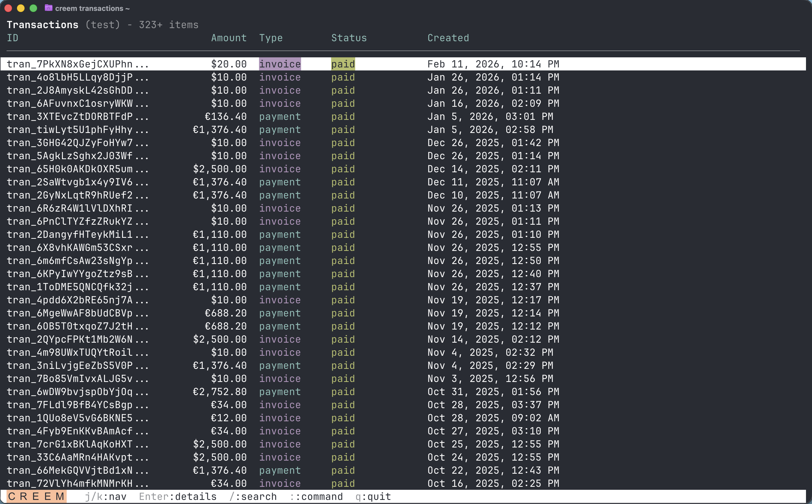
Task: Select transaction tran_72VlYh4mfkMNMrKH
Action: [x=403, y=484]
